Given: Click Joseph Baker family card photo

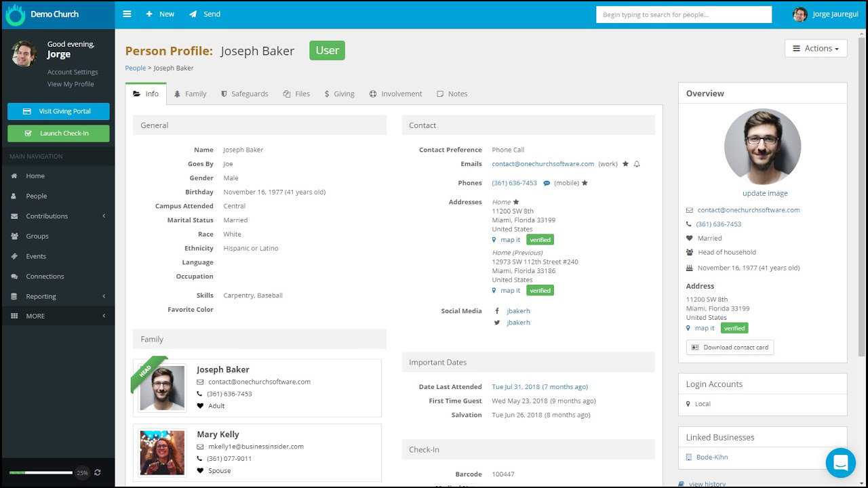Looking at the screenshot, I should pos(162,388).
